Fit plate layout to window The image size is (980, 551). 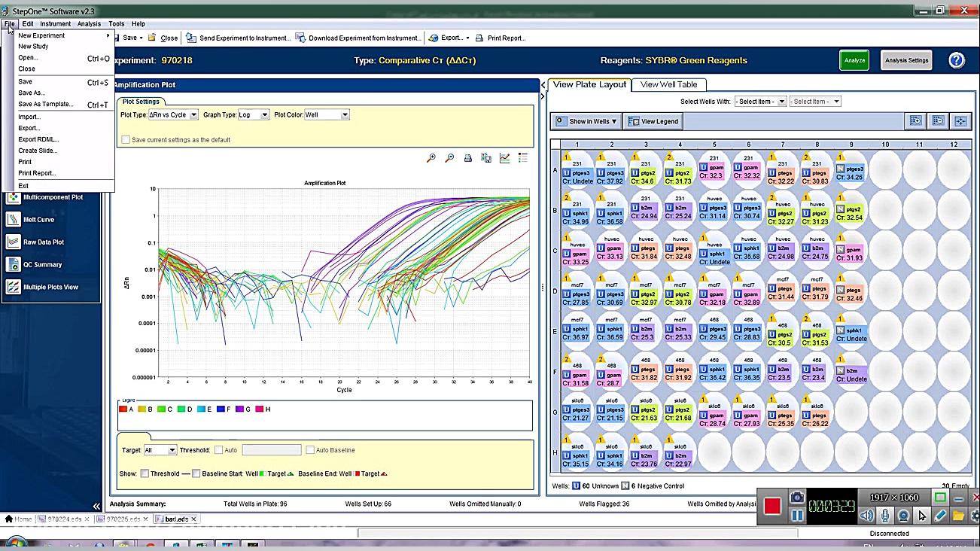tap(961, 120)
